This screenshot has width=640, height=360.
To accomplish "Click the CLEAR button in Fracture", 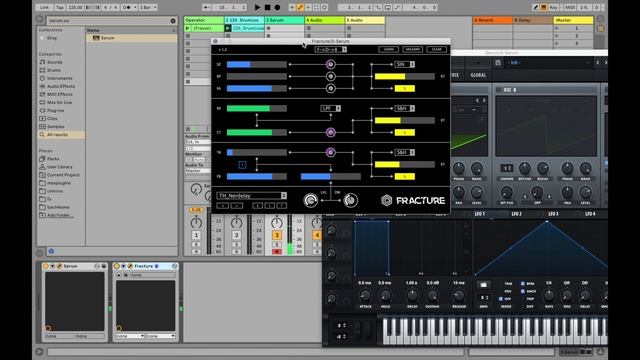I will [437, 49].
